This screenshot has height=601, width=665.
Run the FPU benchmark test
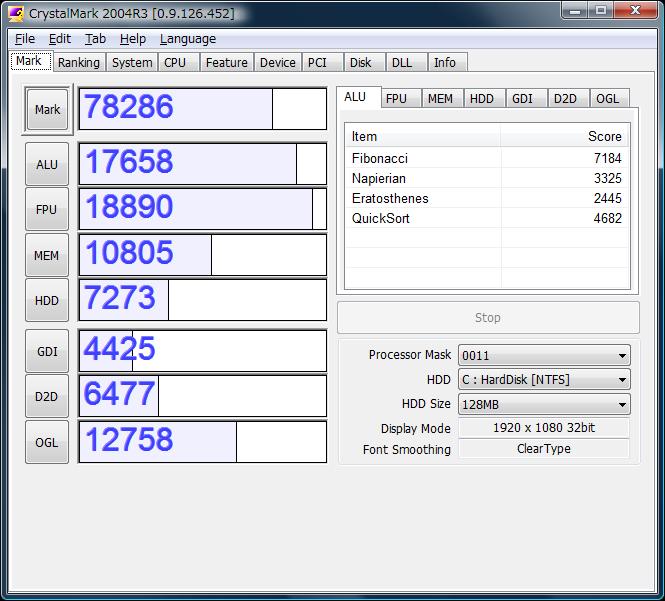pyautogui.click(x=47, y=210)
